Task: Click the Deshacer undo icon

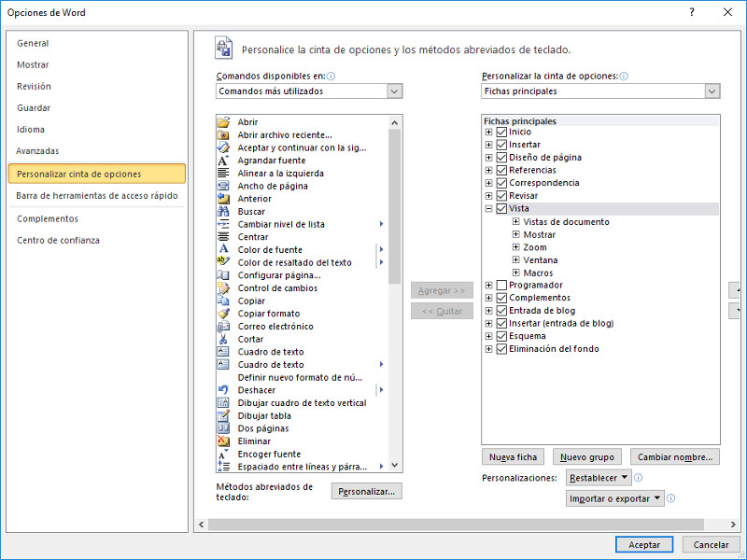Action: pos(223,390)
